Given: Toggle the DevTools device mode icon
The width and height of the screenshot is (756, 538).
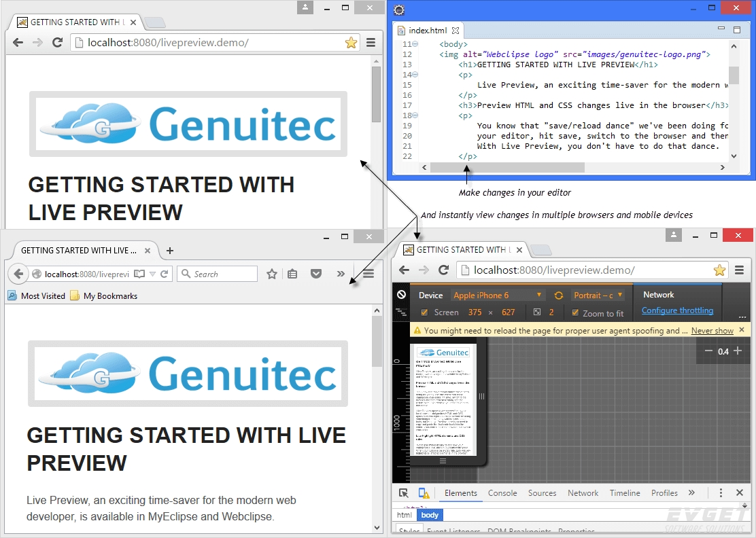Looking at the screenshot, I should (424, 492).
